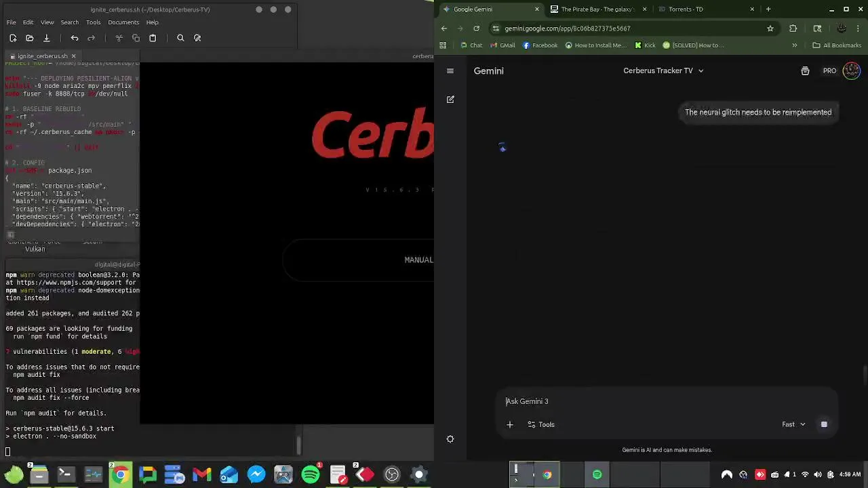This screenshot has width=868, height=488.
Task: Open Find and Replace in the editor toolbar
Action: pos(197,38)
